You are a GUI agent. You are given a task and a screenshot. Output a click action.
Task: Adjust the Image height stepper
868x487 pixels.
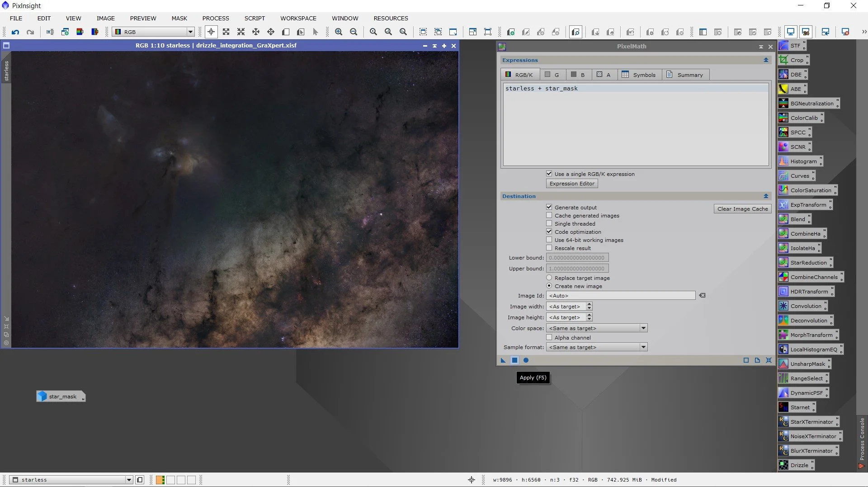coord(589,317)
